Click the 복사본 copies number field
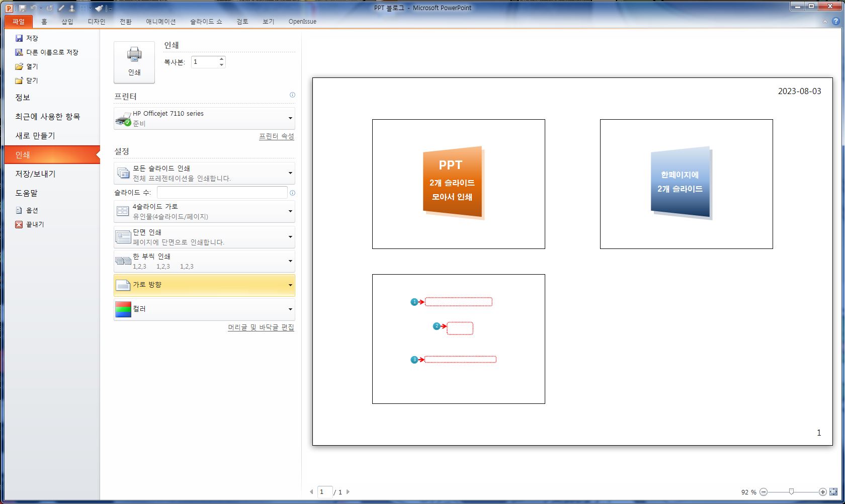The image size is (845, 504). click(x=205, y=62)
